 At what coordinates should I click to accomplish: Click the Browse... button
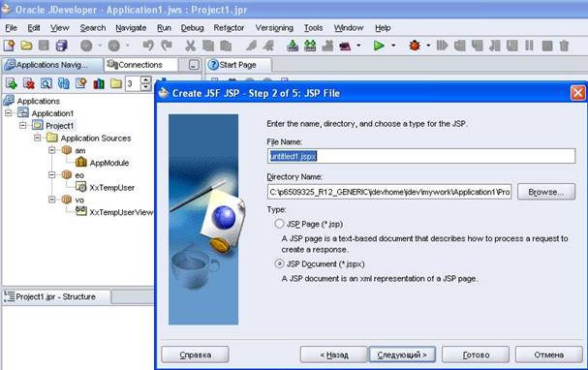click(x=546, y=192)
